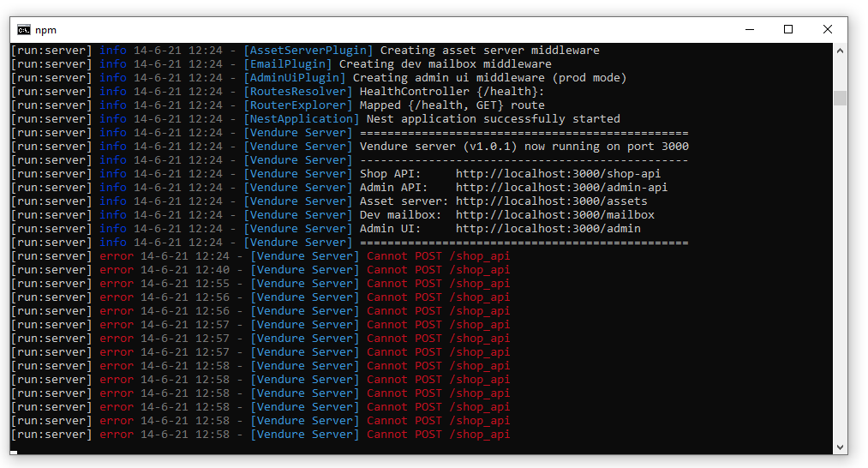
Task: Click the npm window title text
Action: (x=45, y=30)
